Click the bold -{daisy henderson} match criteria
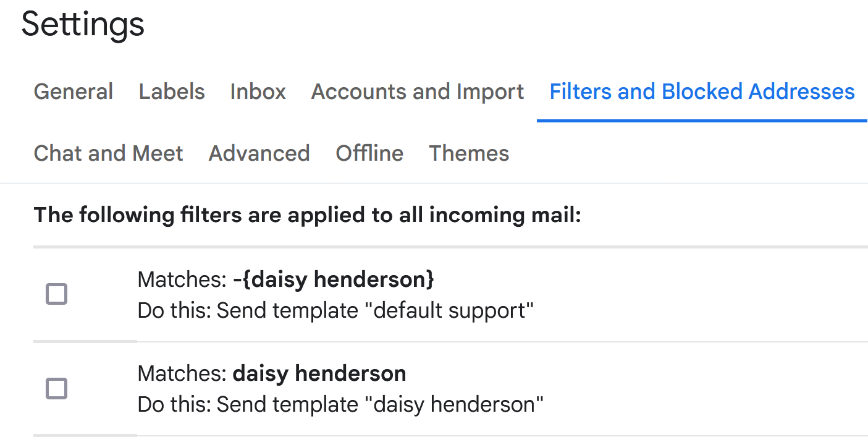868x442 pixels. coord(334,279)
